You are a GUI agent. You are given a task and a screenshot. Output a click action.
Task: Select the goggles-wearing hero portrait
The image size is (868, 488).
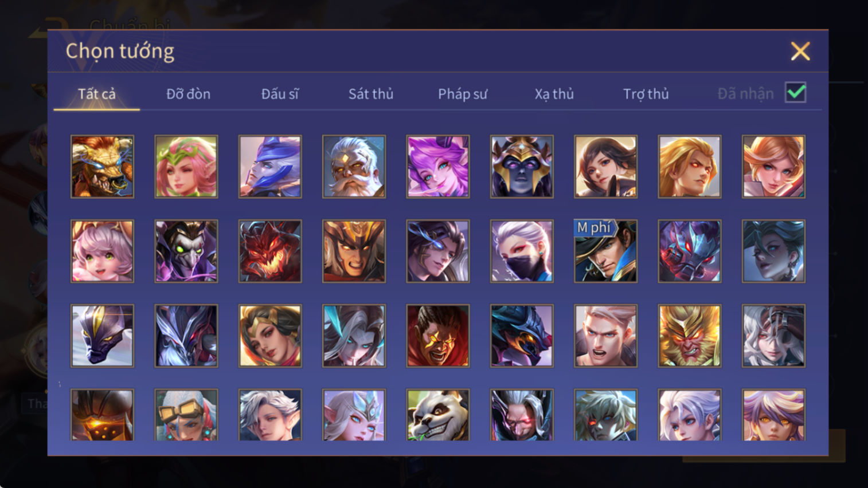click(186, 415)
